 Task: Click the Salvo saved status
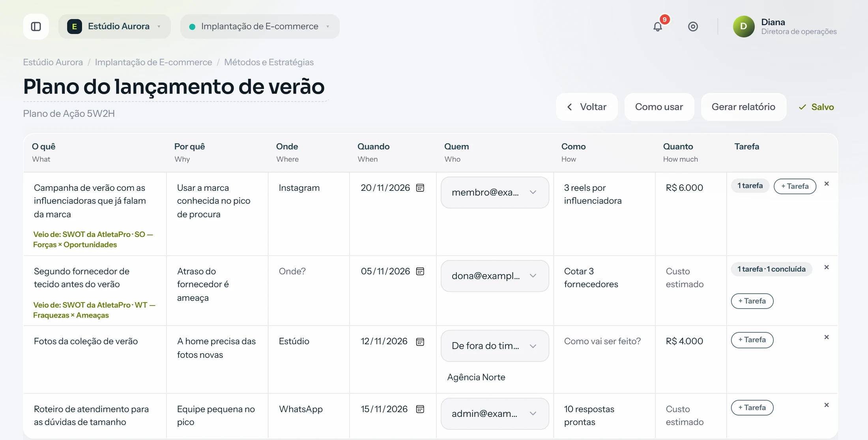tap(816, 107)
